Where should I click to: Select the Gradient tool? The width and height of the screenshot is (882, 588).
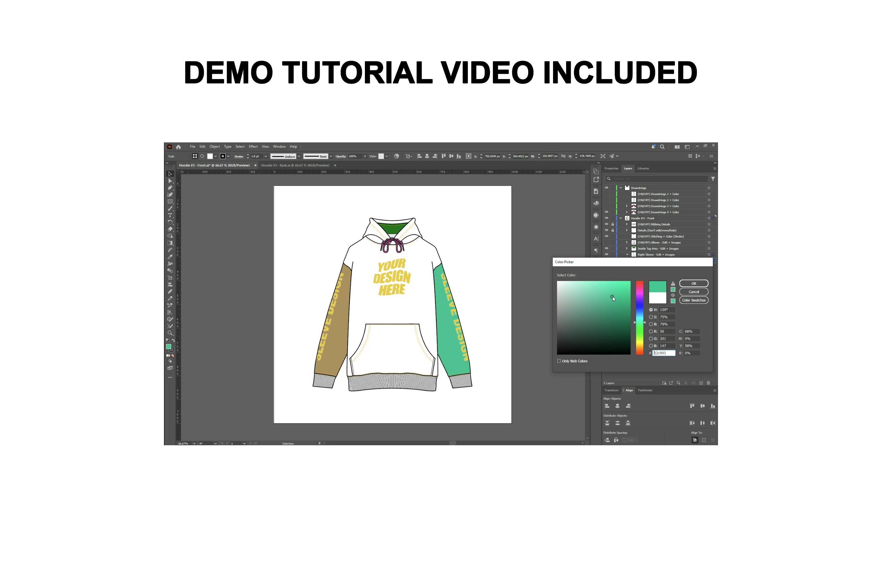click(x=170, y=243)
